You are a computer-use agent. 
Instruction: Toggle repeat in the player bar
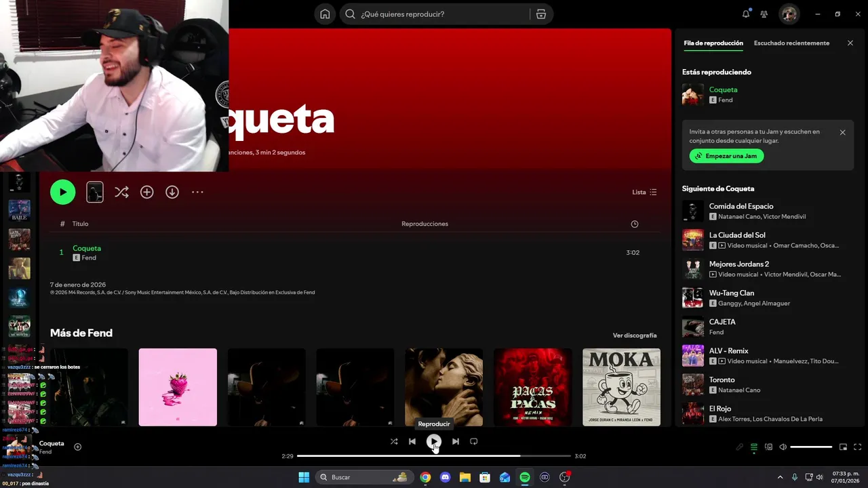pyautogui.click(x=474, y=441)
